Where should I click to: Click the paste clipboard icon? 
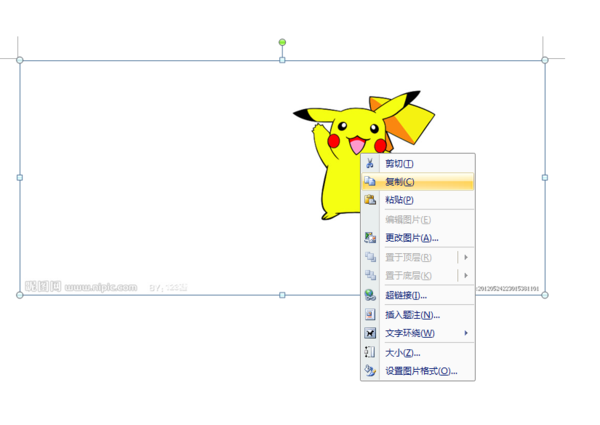pyautogui.click(x=370, y=199)
